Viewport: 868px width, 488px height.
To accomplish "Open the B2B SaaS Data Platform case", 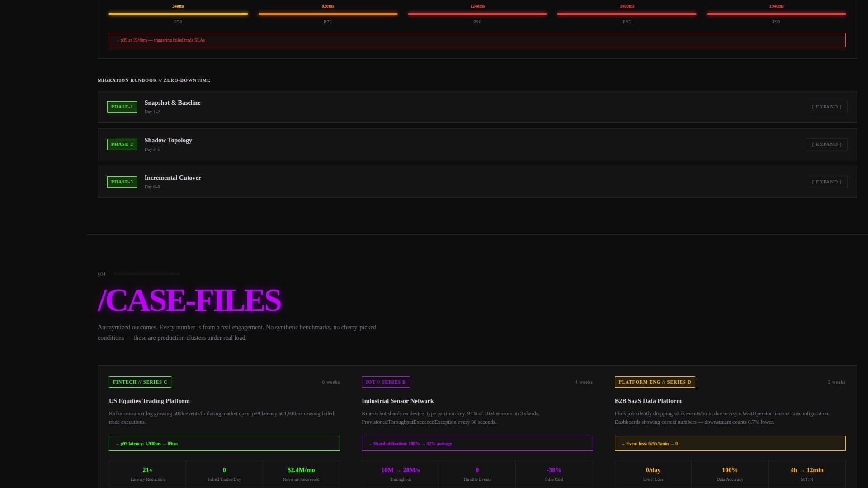I will click(648, 401).
